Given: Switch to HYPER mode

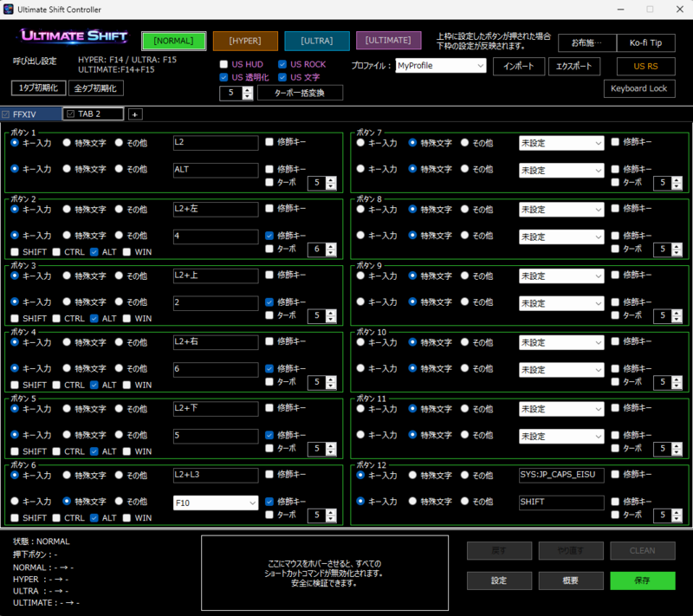Looking at the screenshot, I should [x=245, y=41].
